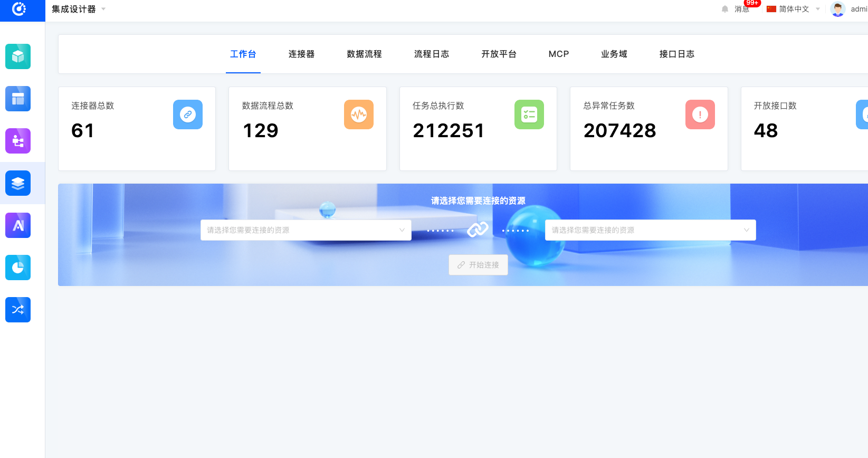This screenshot has height=458, width=868.
Task: Click the 总异常任务数 label
Action: click(609, 106)
